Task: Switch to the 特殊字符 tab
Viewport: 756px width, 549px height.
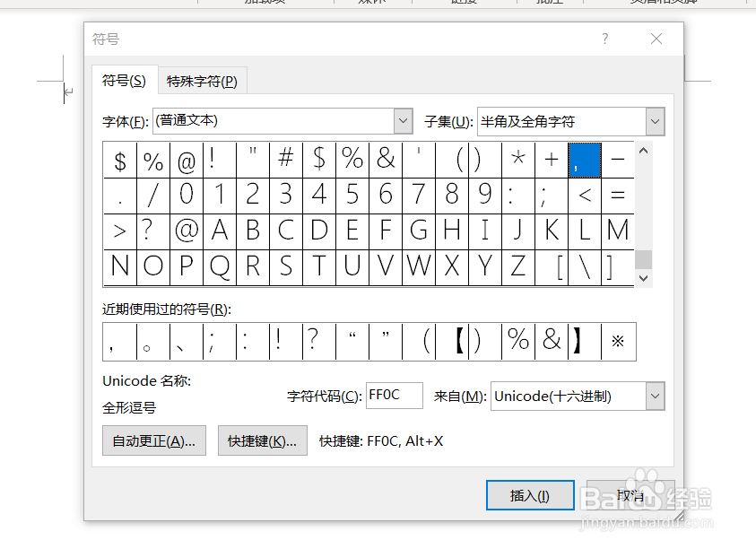Action: tap(202, 80)
